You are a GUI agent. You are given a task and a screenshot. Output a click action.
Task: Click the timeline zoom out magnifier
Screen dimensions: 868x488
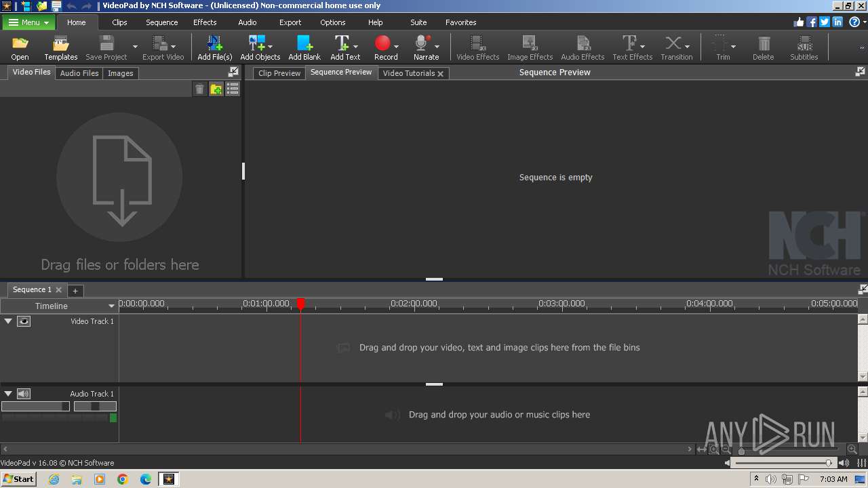(x=726, y=449)
